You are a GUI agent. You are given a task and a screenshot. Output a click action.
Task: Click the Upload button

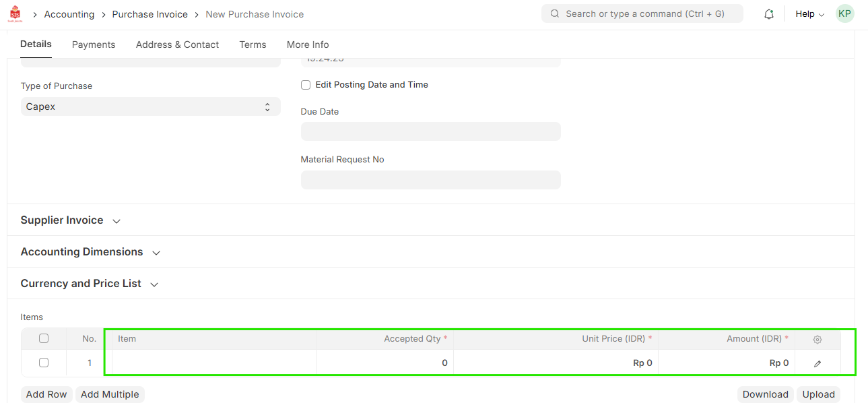pos(818,394)
